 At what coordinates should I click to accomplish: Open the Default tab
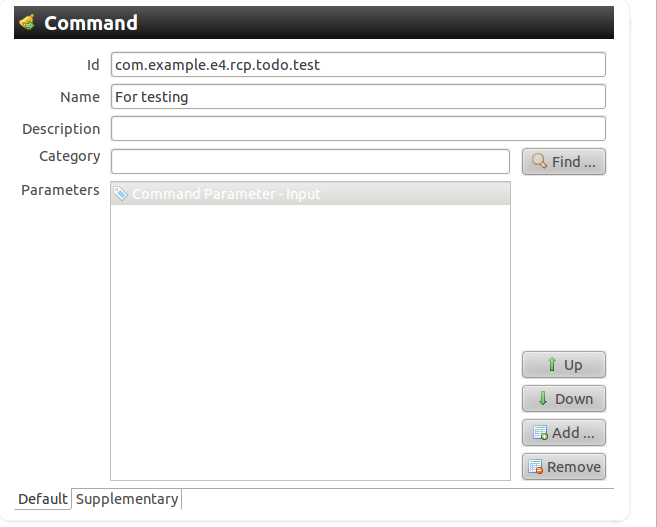(x=42, y=498)
